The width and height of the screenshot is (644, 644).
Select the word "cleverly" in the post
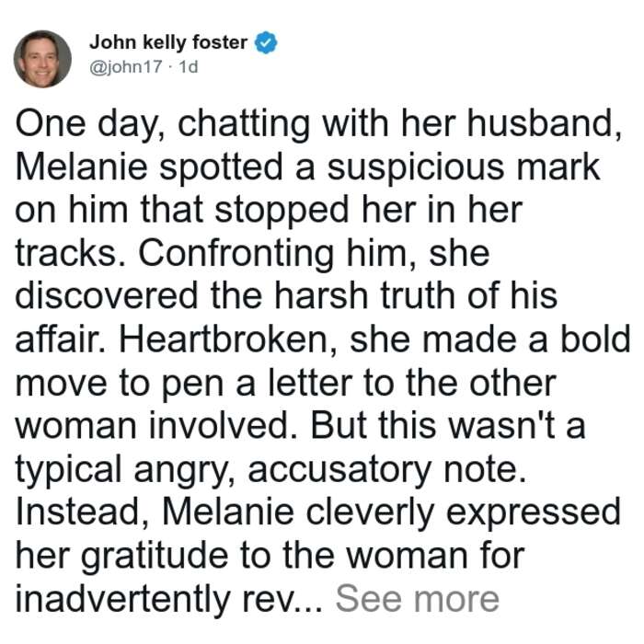[370, 513]
